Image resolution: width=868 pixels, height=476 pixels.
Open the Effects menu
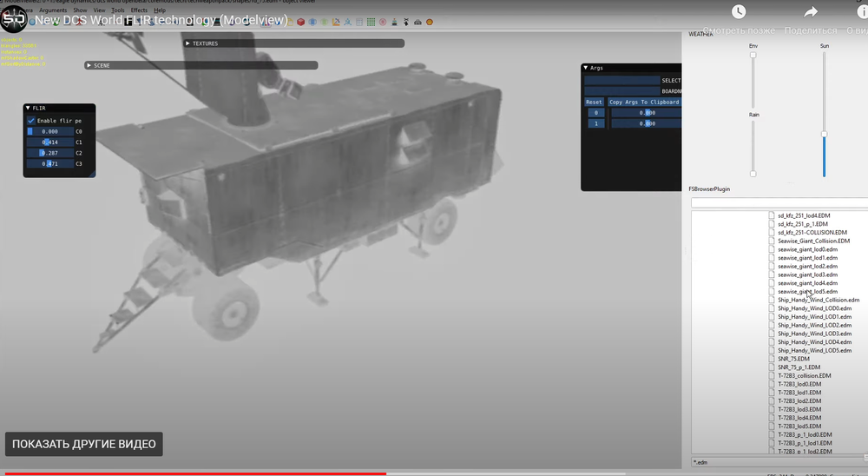coord(139,10)
